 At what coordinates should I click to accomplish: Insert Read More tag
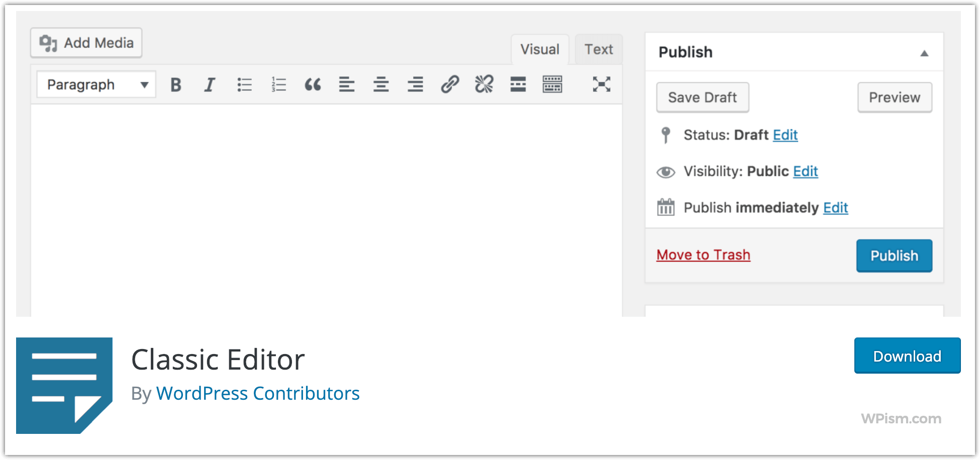pyautogui.click(x=518, y=84)
